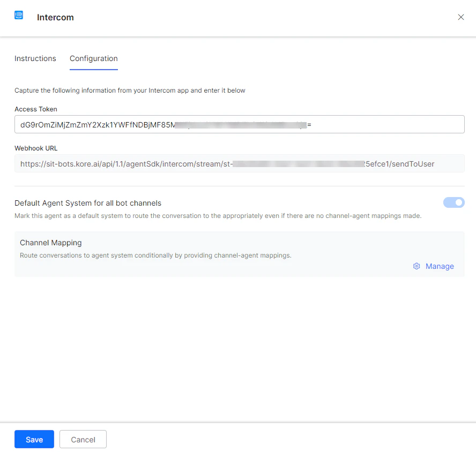Click the capture information instruction text
The width and height of the screenshot is (476, 452).
tap(130, 90)
